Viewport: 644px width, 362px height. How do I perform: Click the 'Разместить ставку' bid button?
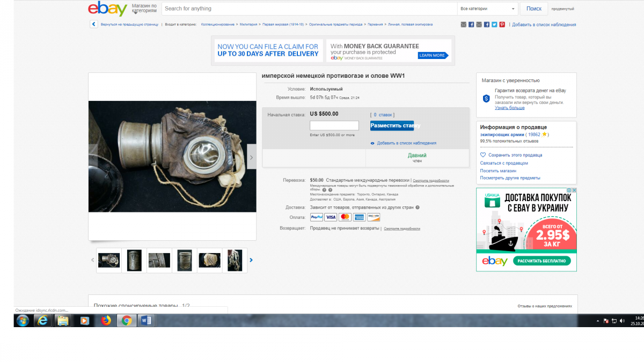pos(392,125)
